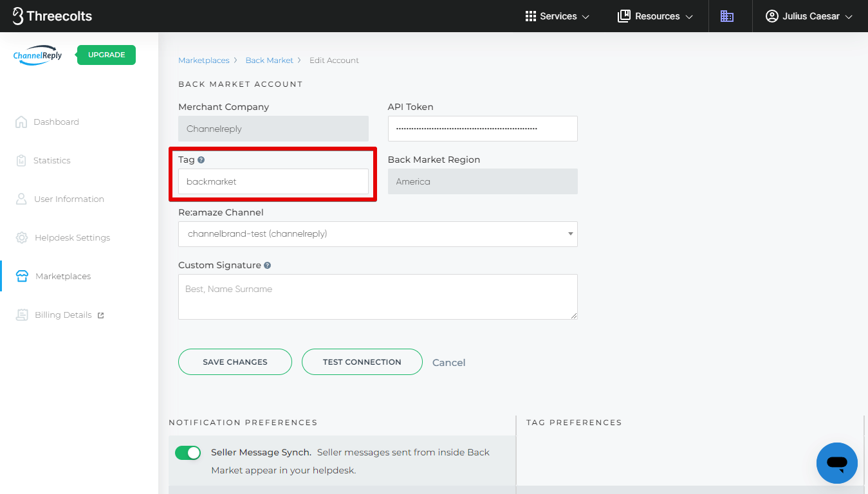
Task: Toggle off Seller Message Synch
Action: (188, 453)
